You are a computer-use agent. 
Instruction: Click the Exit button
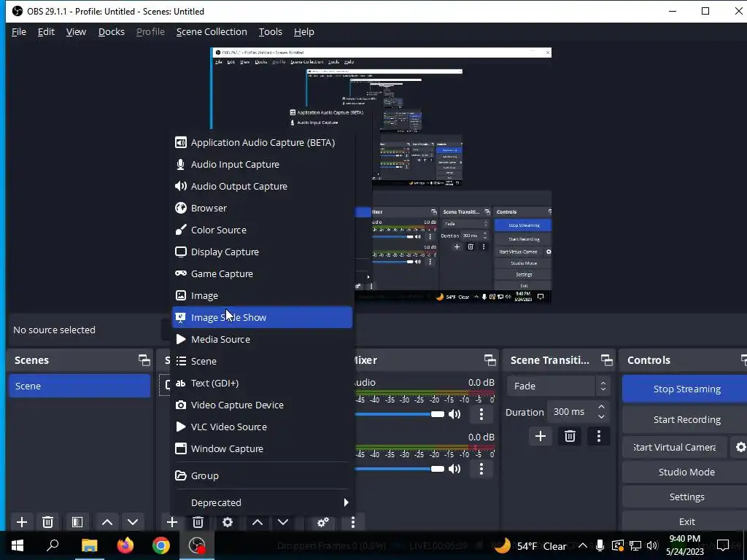(686, 521)
